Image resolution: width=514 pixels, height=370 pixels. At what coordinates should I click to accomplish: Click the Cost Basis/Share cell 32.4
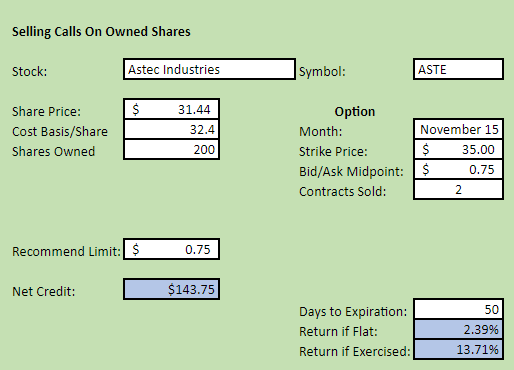171,129
